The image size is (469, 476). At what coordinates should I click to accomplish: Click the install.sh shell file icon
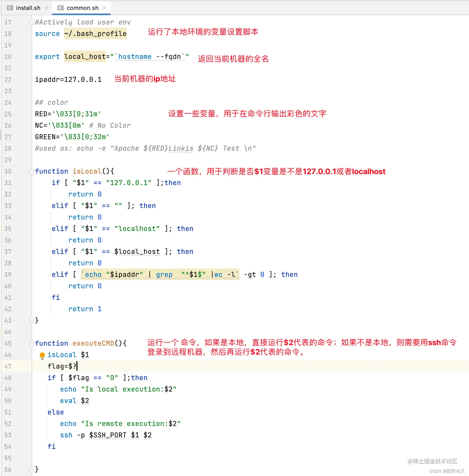pos(10,8)
